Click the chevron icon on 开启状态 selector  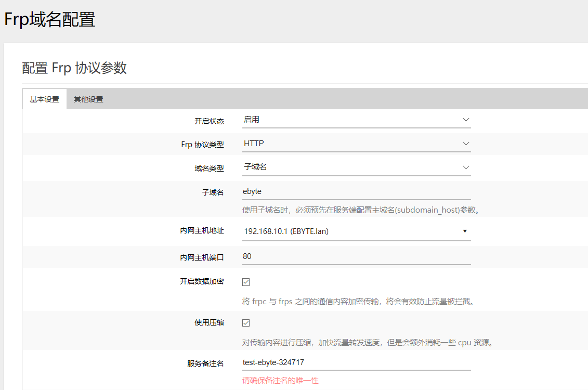point(466,120)
